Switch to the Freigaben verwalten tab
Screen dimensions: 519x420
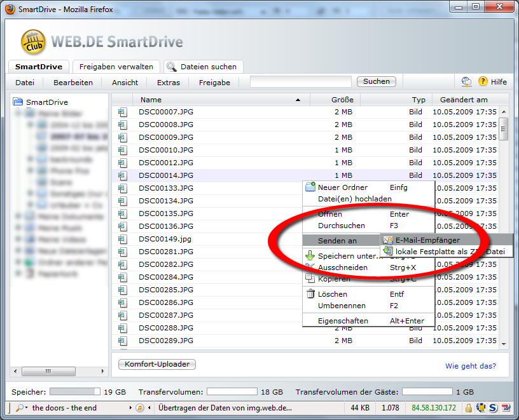[116, 67]
